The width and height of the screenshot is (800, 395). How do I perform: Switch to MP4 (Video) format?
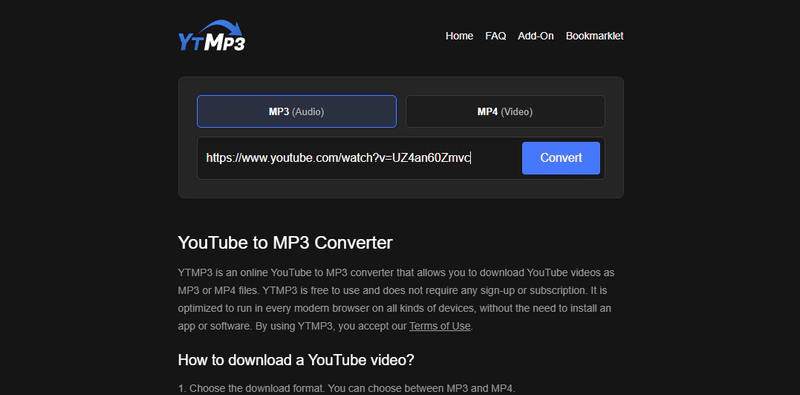tap(505, 111)
